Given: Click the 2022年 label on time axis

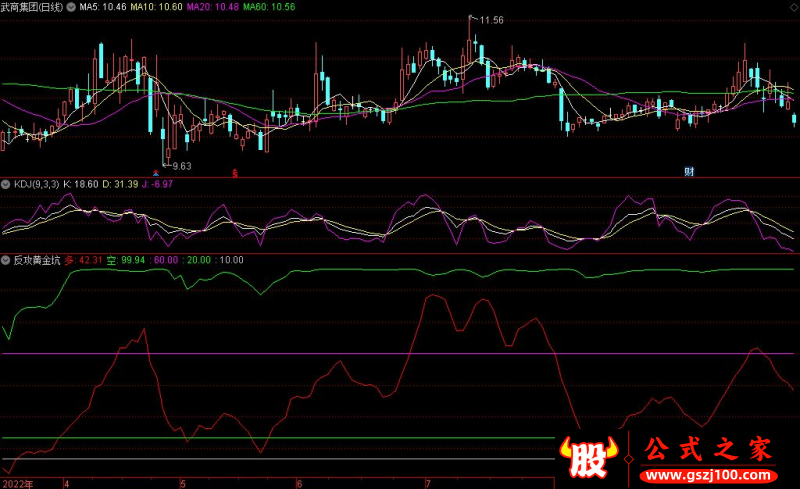Looking at the screenshot, I should pos(18,484).
